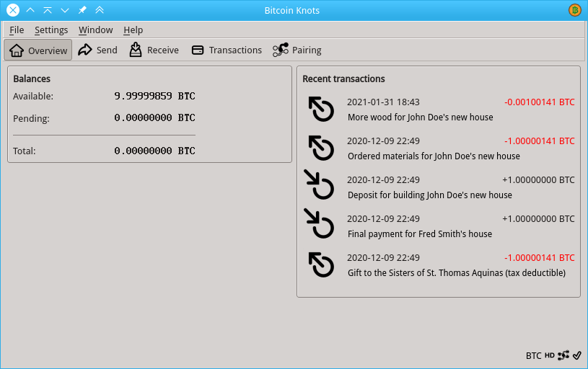Open the File menu
588x369 pixels.
point(17,30)
